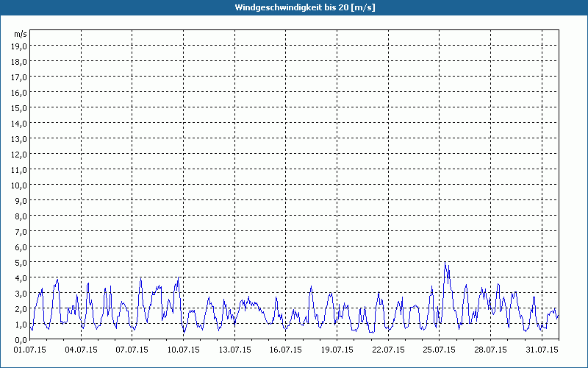Click the 1,0 y-axis label
588x368 pixels.
click(21, 324)
